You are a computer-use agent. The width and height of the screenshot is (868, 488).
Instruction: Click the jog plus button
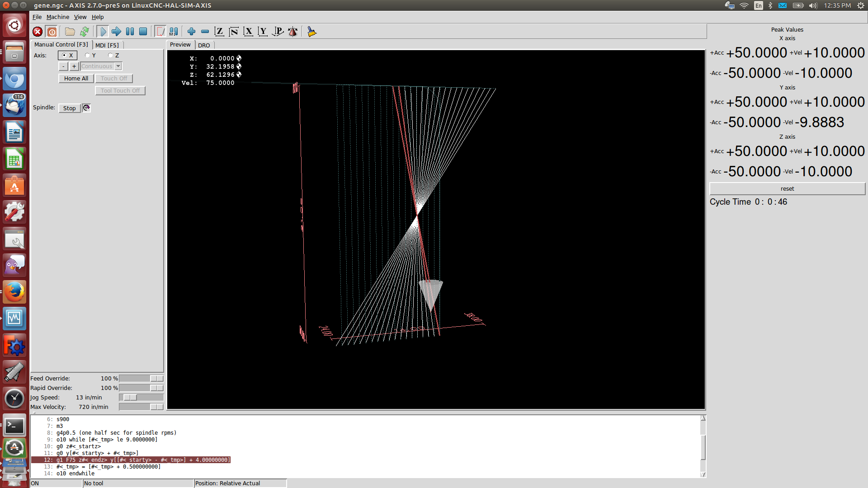point(74,66)
